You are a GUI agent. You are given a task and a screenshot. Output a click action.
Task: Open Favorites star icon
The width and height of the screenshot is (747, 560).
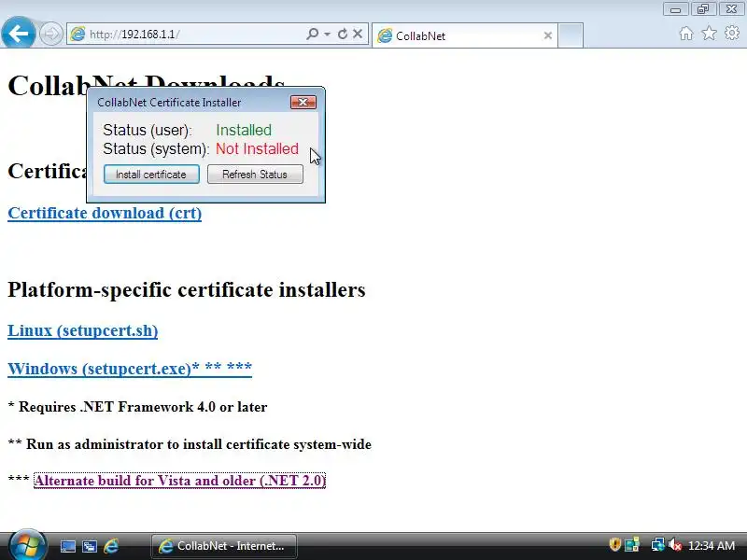710,34
